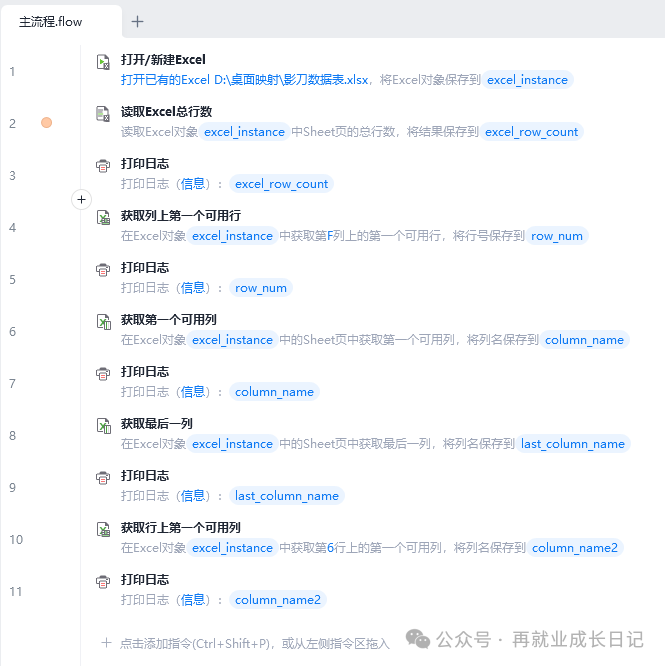Click excel_instance variable in step 1
This screenshot has height=666, width=665.
[x=527, y=80]
